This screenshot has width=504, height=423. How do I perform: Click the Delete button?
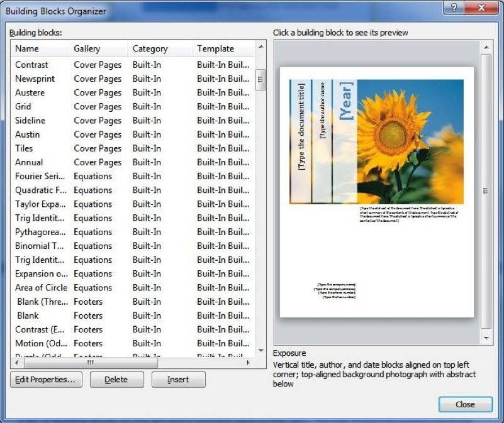(116, 380)
